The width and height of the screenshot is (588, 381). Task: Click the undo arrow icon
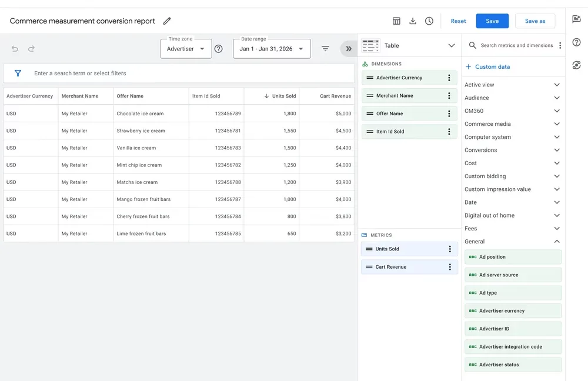(x=15, y=49)
